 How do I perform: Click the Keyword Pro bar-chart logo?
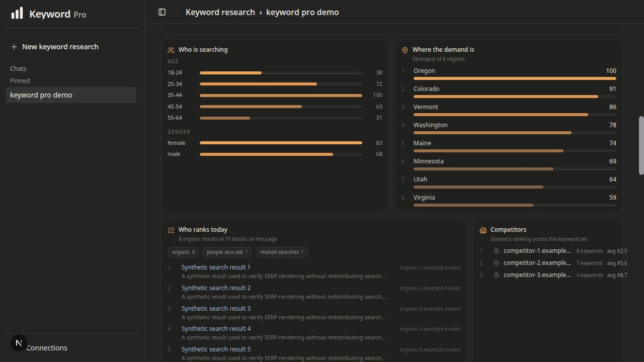[x=17, y=13]
